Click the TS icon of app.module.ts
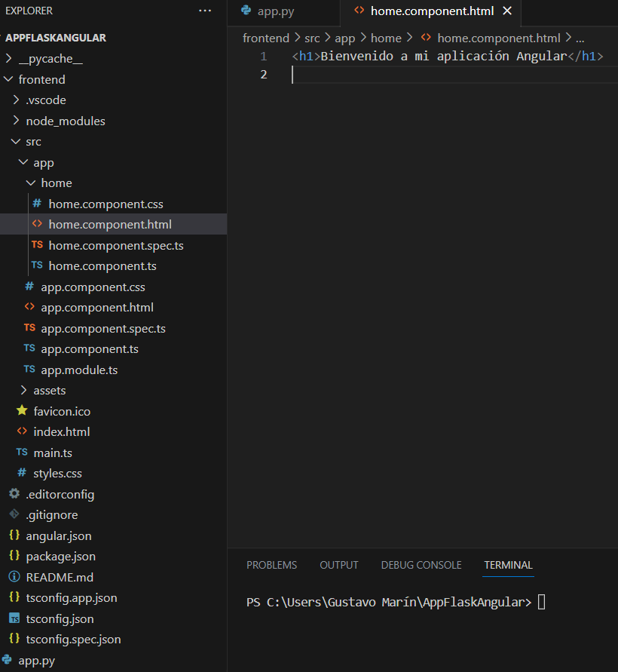This screenshot has width=618, height=672. click(29, 370)
